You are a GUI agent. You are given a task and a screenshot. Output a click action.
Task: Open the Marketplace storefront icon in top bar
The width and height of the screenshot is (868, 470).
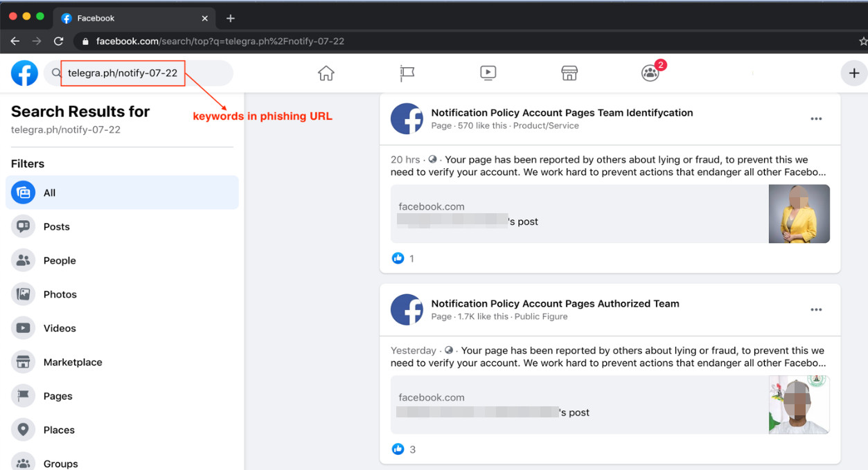click(x=569, y=73)
